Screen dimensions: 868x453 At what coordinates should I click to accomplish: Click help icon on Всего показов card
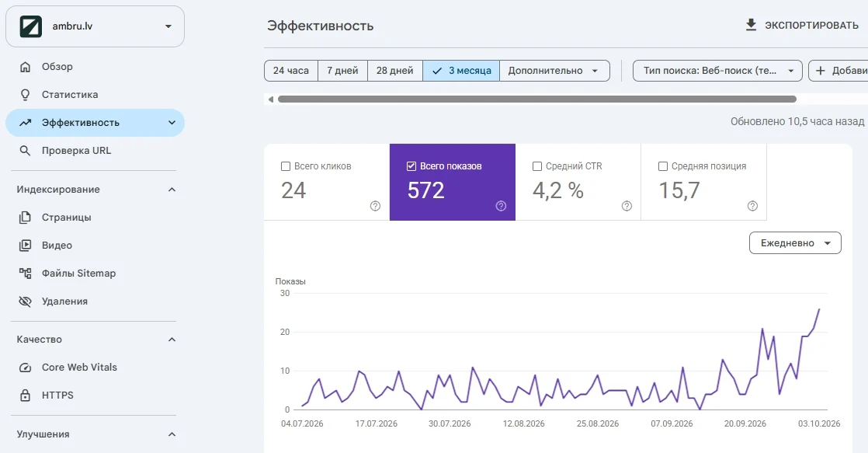coord(501,206)
